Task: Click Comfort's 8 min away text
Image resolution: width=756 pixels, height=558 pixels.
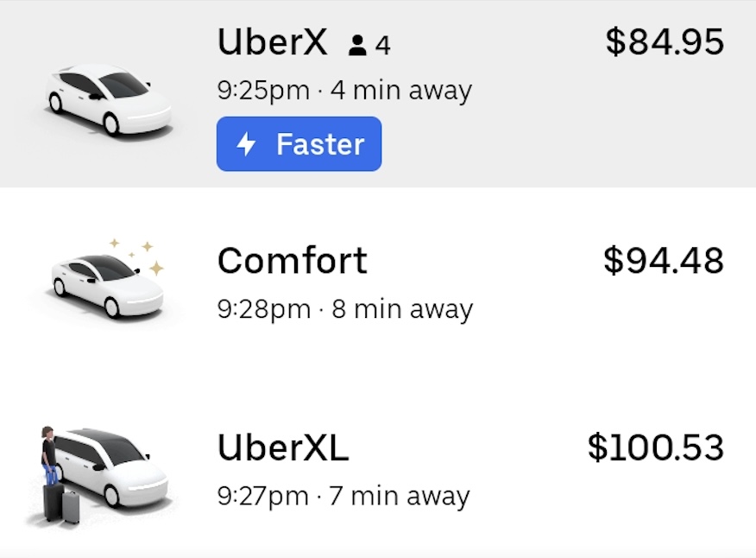Action: [x=402, y=309]
